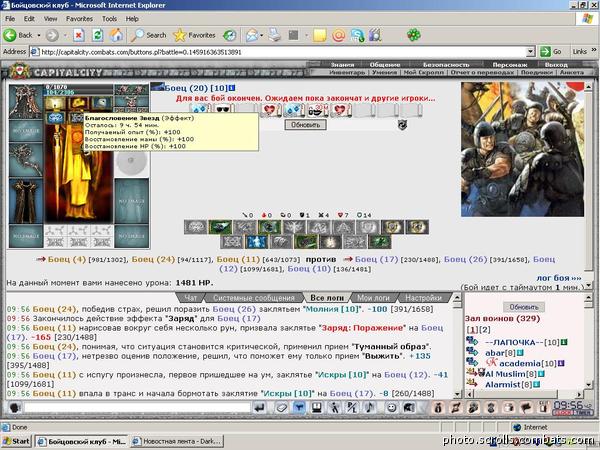Click the chat message input field
The image size is (600, 450).
tap(137, 408)
